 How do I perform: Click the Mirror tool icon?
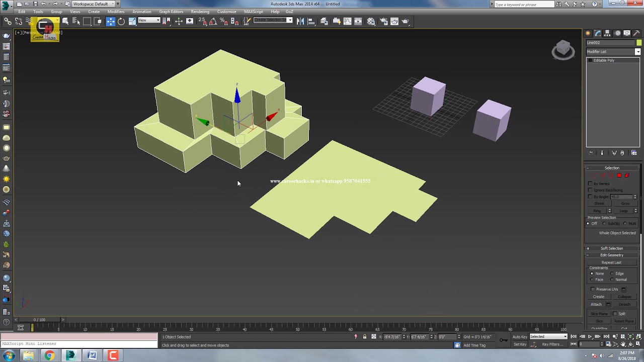[x=300, y=21]
